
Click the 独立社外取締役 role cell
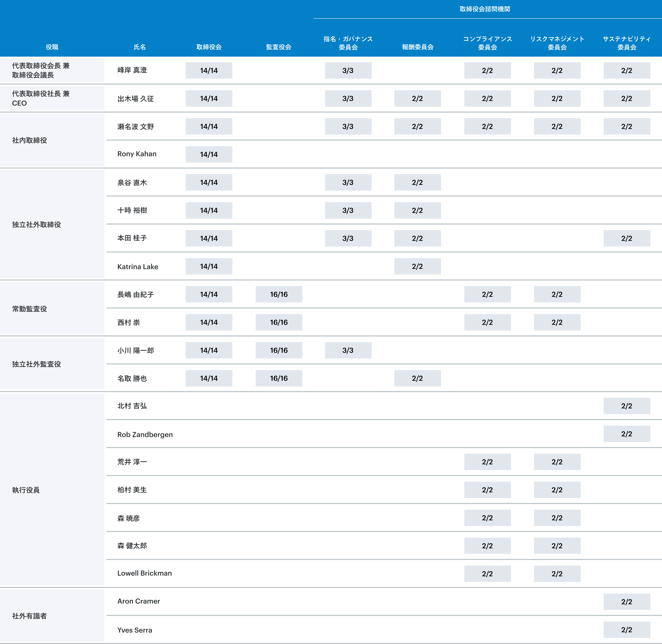pos(36,225)
